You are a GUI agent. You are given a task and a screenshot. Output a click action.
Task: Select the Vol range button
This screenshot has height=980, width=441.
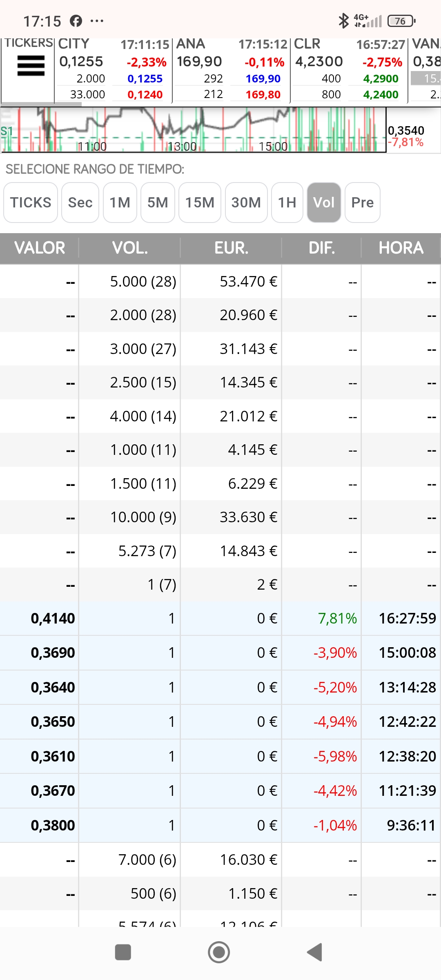click(x=324, y=203)
